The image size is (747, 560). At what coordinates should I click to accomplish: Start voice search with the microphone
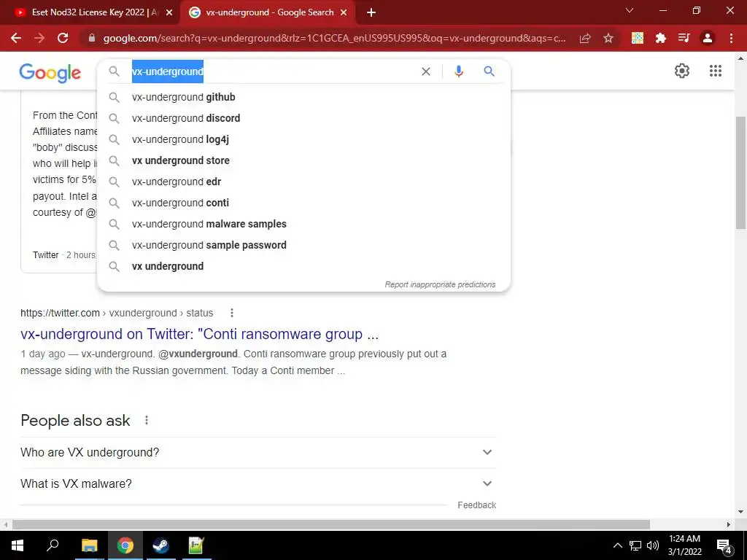(459, 71)
